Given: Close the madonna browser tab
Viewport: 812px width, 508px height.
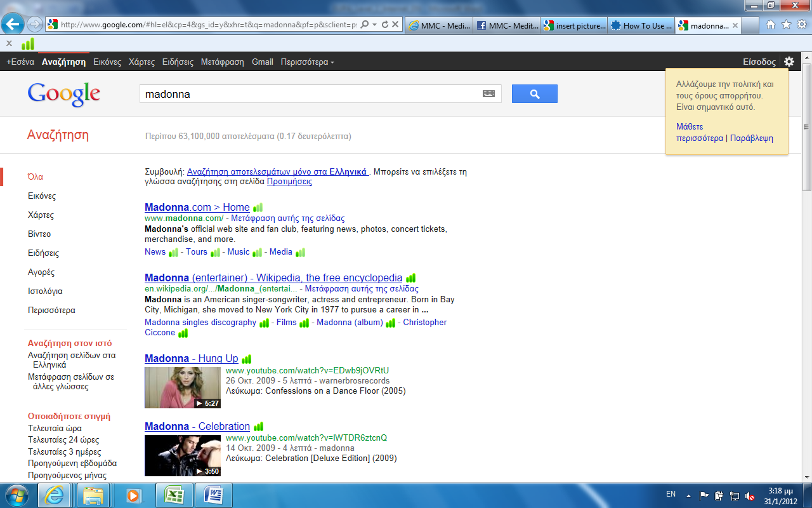Looking at the screenshot, I should pyautogui.click(x=735, y=26).
